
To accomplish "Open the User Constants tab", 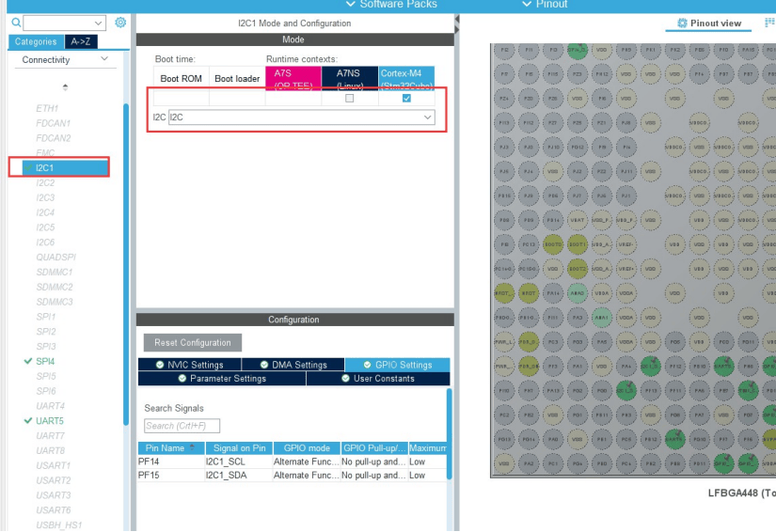I will click(x=378, y=378).
